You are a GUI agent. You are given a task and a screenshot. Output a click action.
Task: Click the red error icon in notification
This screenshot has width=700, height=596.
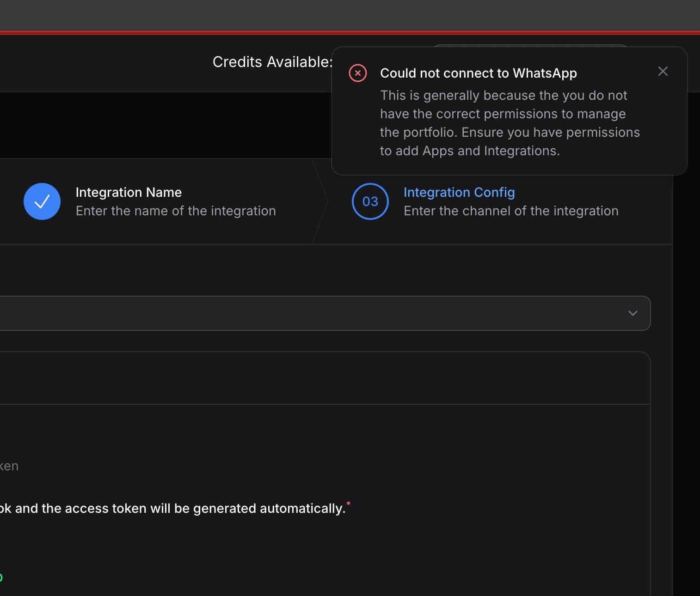point(358,73)
